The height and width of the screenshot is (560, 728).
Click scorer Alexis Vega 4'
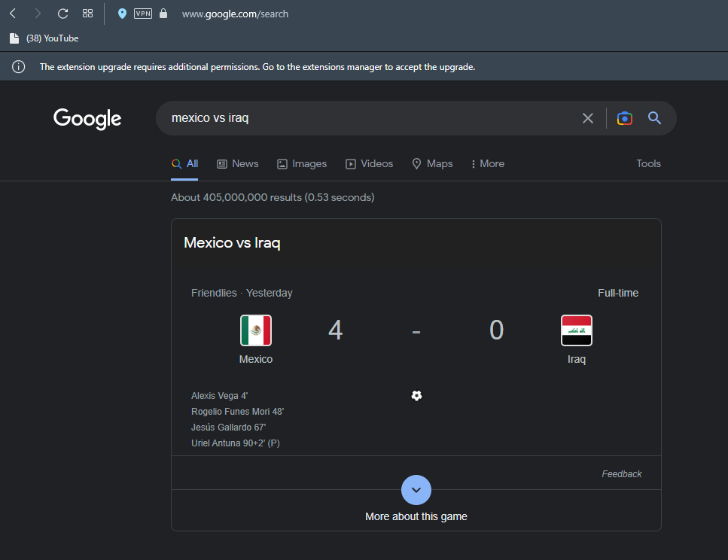(220, 396)
